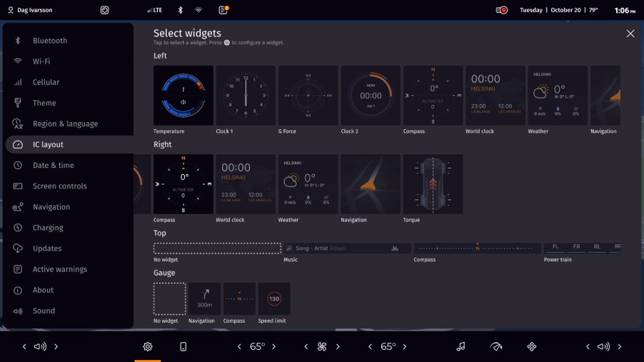Image resolution: width=644 pixels, height=362 pixels.
Task: Tap the phone icon in bottom bar
Action: (183, 347)
